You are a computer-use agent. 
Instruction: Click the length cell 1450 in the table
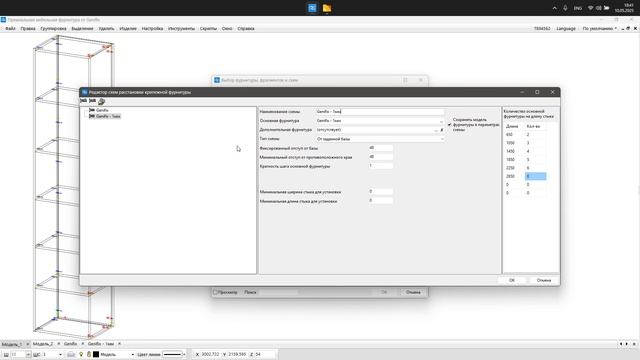(514, 151)
